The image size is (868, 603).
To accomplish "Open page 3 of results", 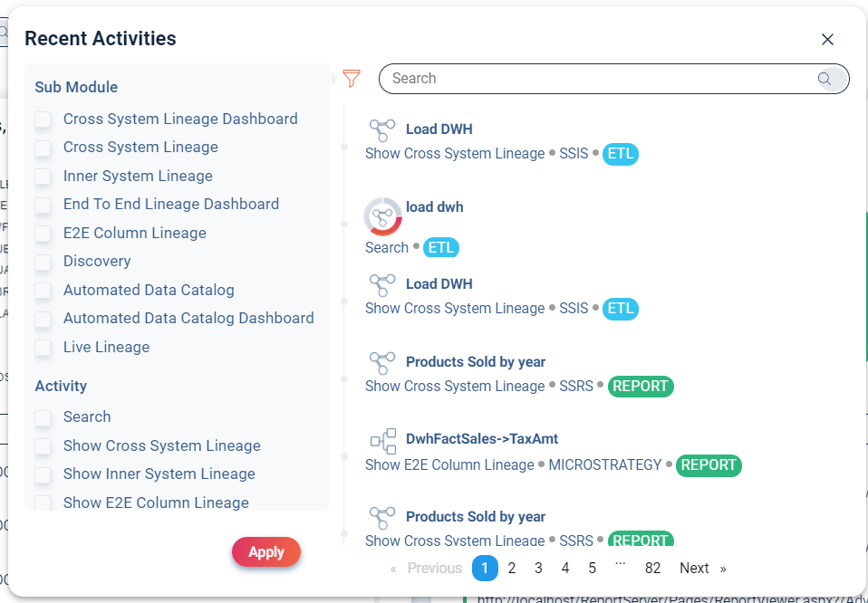I will [x=538, y=569].
